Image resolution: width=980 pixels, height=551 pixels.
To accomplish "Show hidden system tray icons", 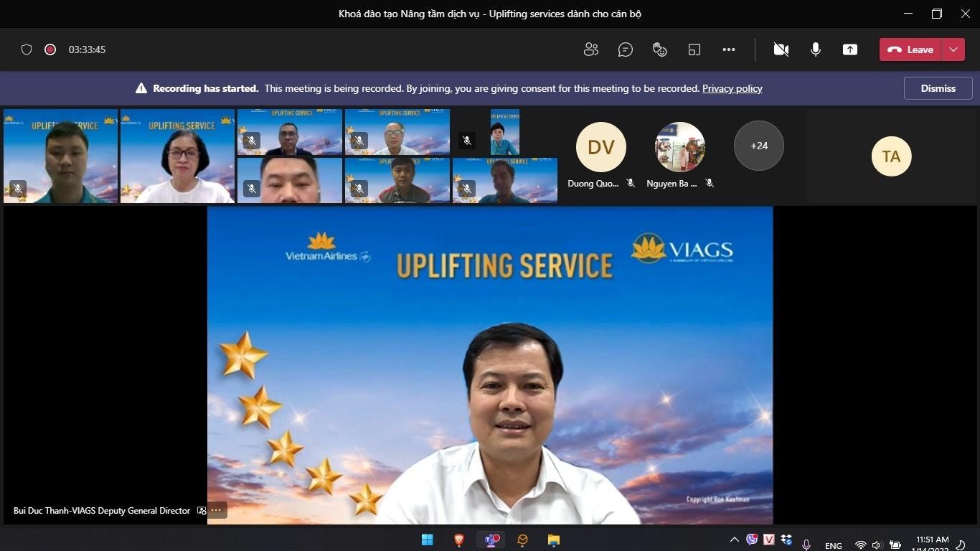I will [734, 540].
